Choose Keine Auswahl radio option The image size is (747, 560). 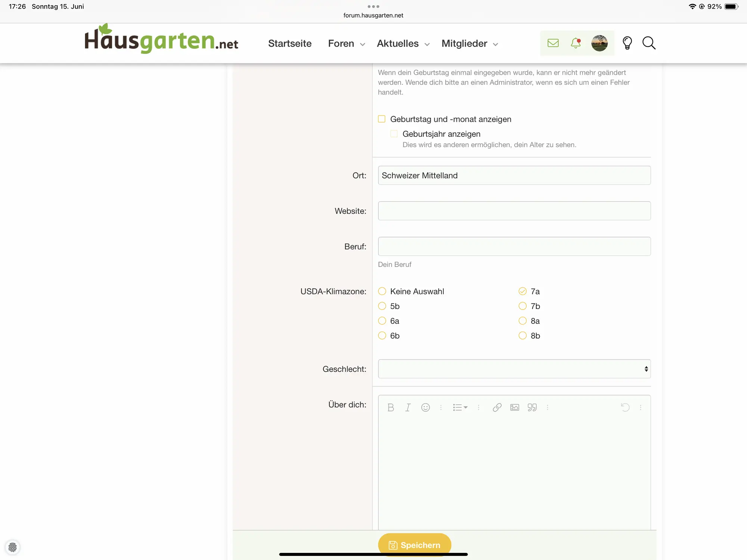382,291
